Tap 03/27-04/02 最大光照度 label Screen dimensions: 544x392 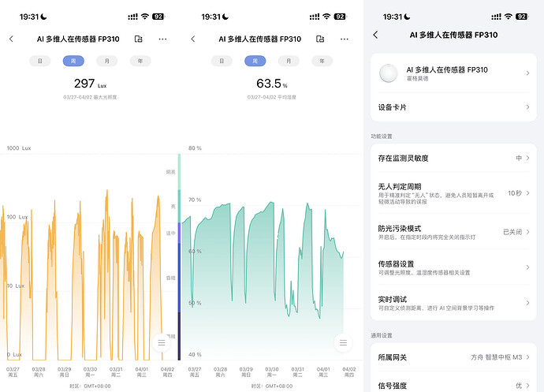90,97
